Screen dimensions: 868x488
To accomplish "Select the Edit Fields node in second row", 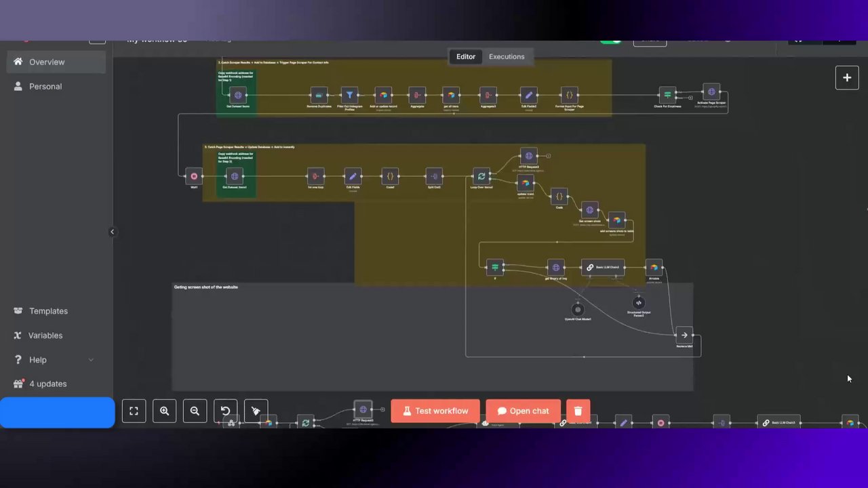I will click(x=353, y=176).
